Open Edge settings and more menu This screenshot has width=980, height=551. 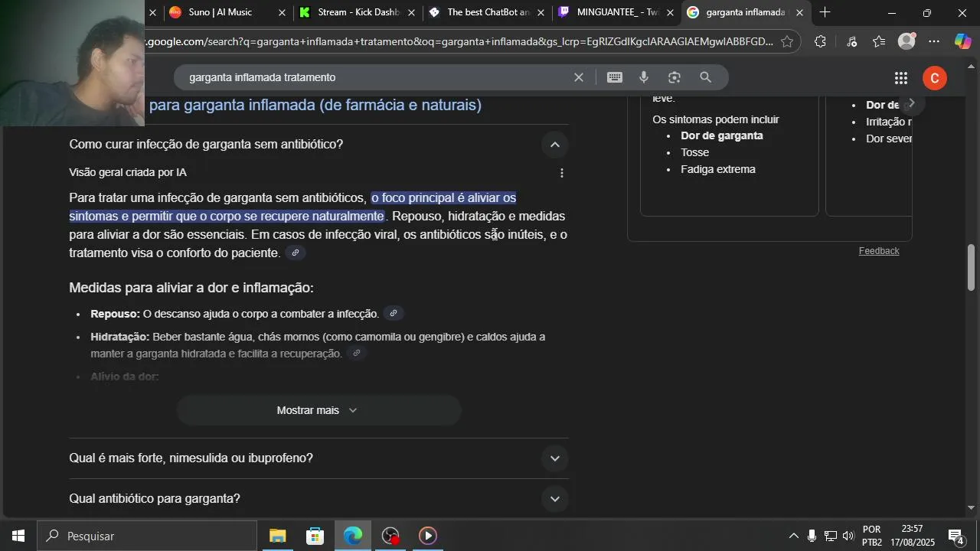pos(934,42)
